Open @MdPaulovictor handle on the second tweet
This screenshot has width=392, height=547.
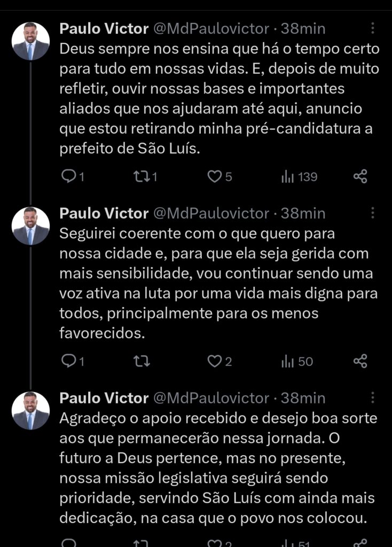211,213
